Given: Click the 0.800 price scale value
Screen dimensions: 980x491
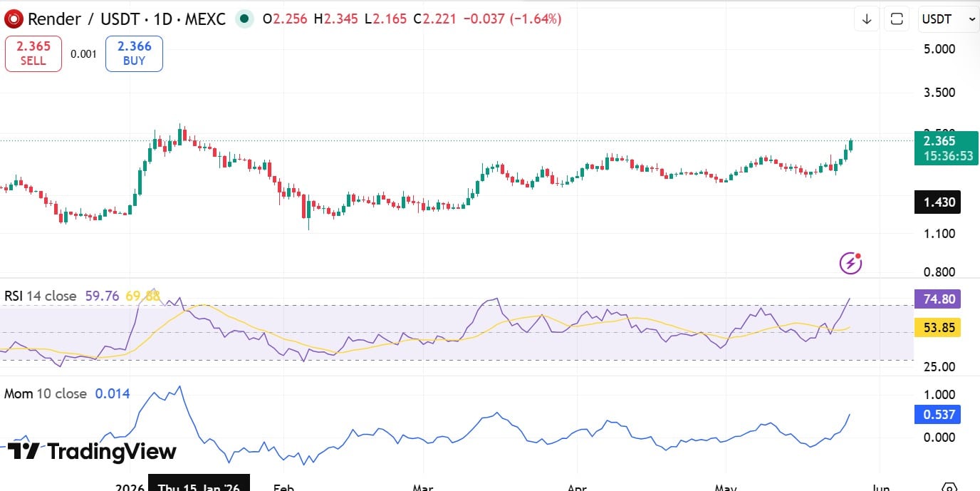Looking at the screenshot, I should (x=939, y=272).
